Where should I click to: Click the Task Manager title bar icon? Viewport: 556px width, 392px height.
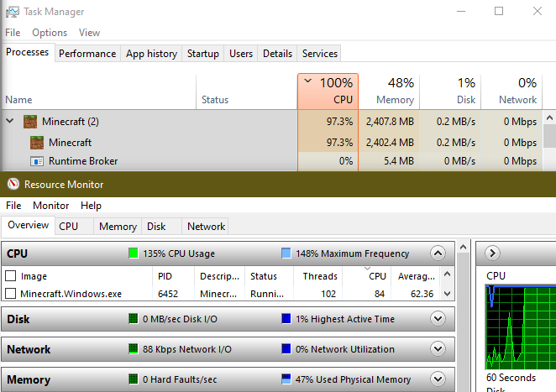coord(13,12)
